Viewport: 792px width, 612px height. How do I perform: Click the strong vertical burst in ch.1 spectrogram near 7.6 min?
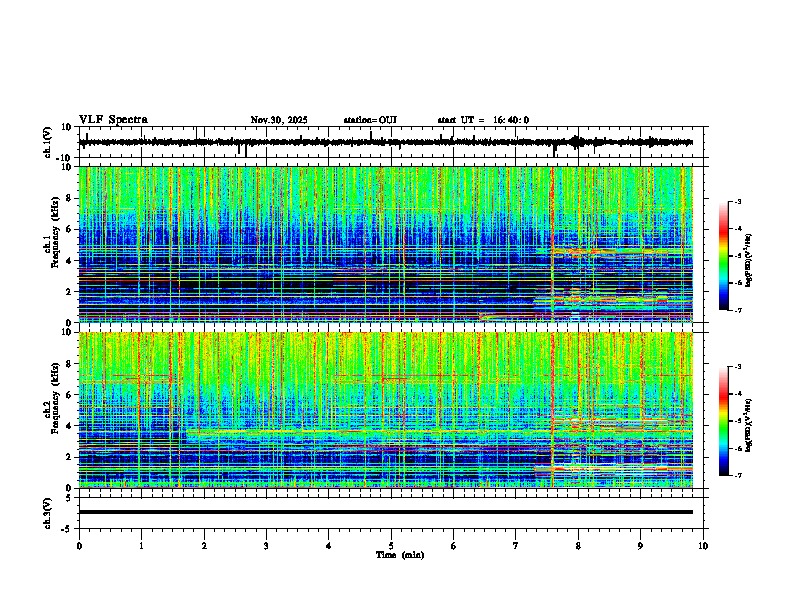pos(553,244)
